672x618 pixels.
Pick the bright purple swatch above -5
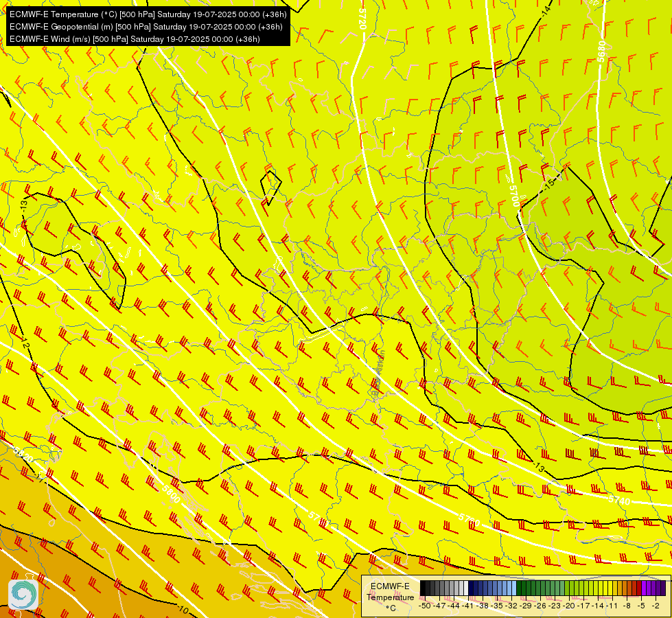click(644, 588)
